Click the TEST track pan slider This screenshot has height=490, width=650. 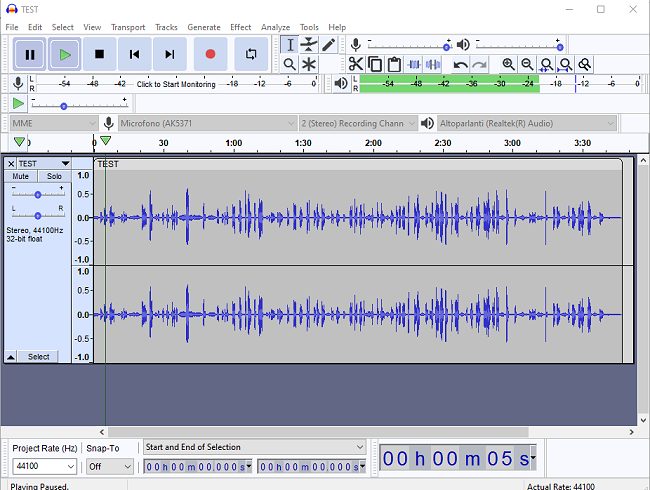point(38,216)
